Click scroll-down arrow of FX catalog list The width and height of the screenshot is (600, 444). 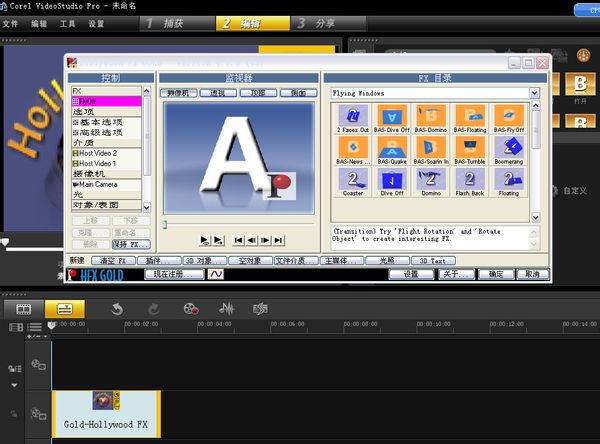(536, 217)
